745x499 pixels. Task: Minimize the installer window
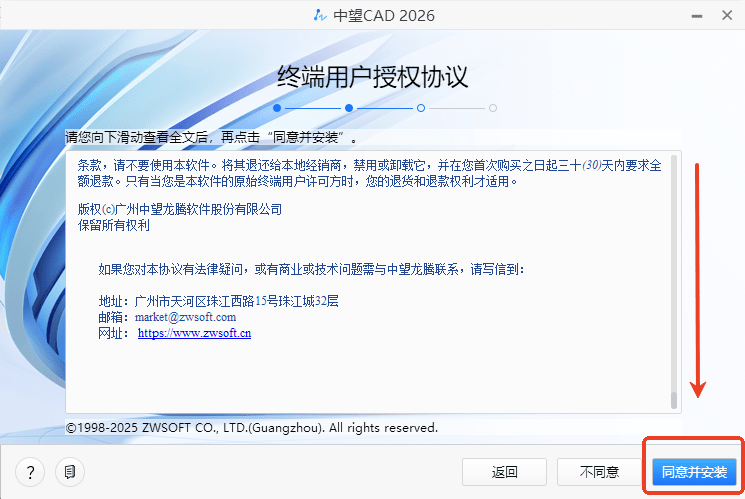[x=690, y=15]
